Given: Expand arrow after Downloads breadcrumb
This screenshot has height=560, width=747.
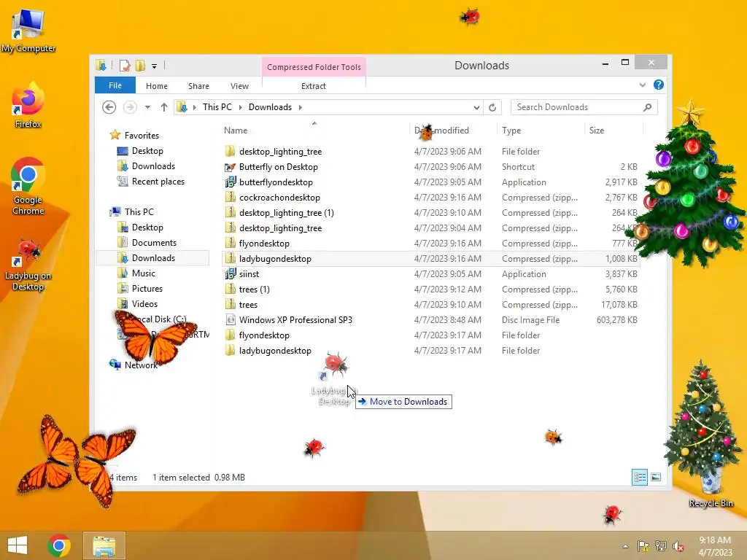Looking at the screenshot, I should [x=300, y=107].
